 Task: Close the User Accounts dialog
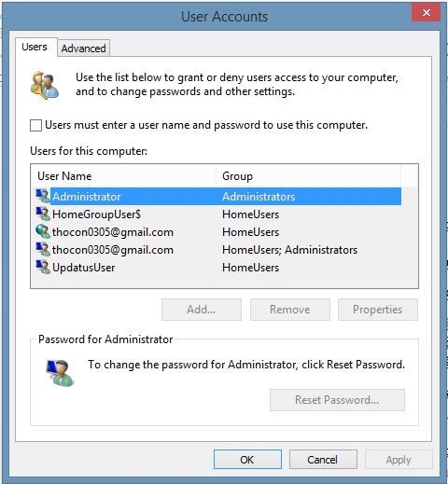click(x=426, y=12)
